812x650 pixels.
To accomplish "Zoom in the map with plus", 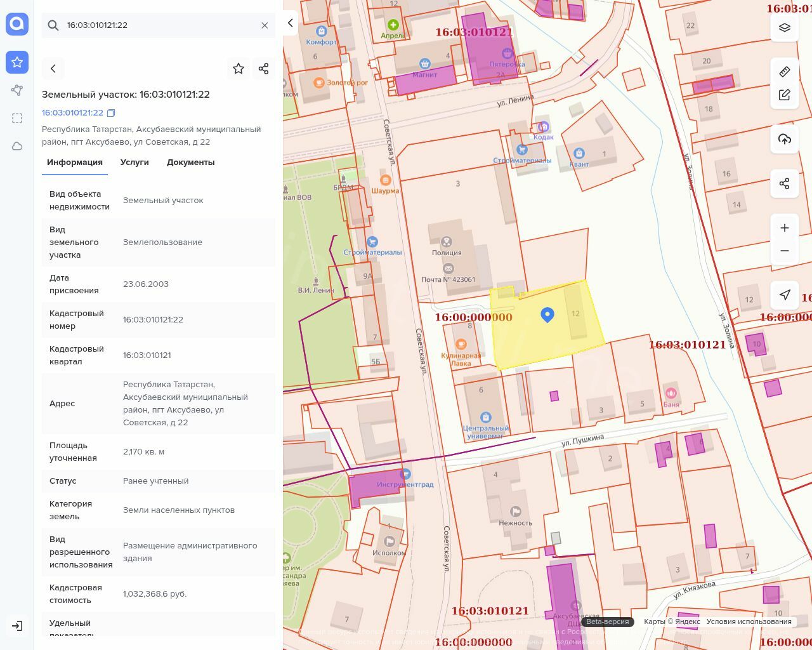I will click(x=785, y=228).
